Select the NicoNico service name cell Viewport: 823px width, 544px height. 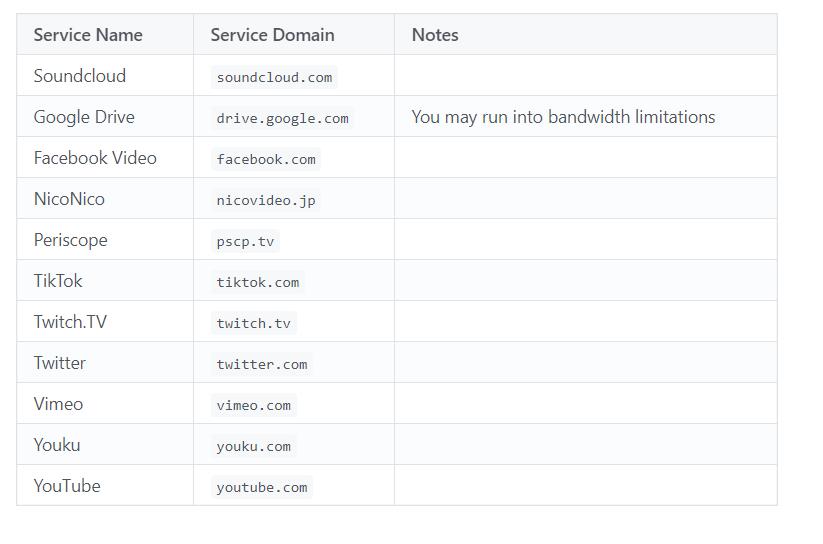click(105, 198)
